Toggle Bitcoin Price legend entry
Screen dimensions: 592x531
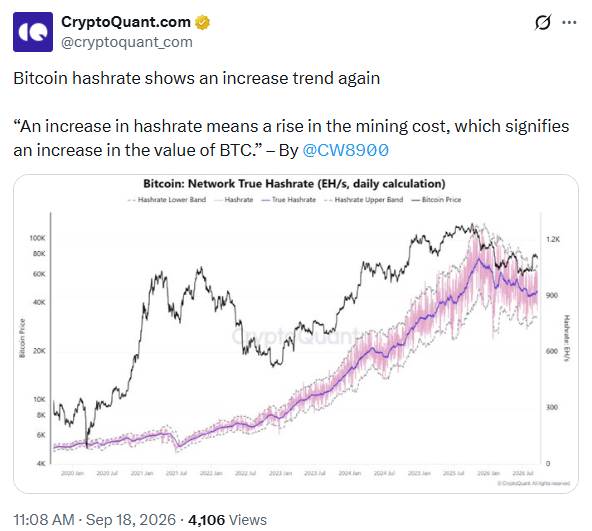pyautogui.click(x=436, y=199)
